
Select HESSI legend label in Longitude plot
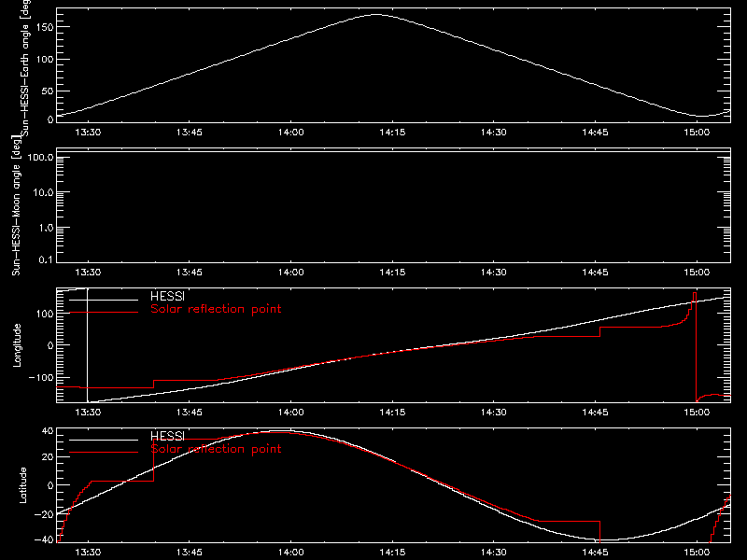pyautogui.click(x=167, y=296)
